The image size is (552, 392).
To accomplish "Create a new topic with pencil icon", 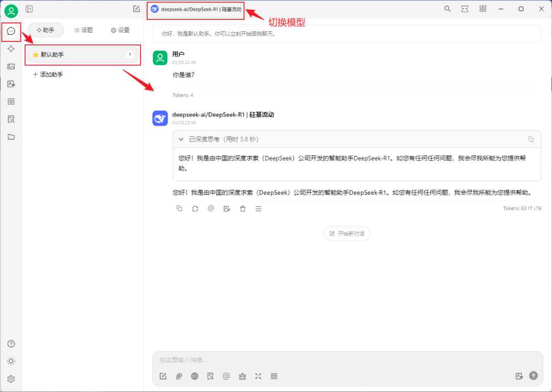I will click(x=136, y=9).
